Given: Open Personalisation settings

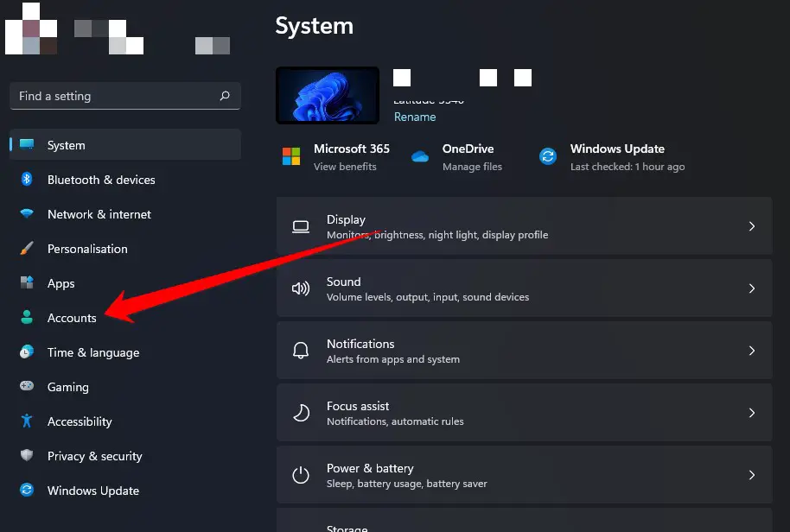Looking at the screenshot, I should click(125, 249).
